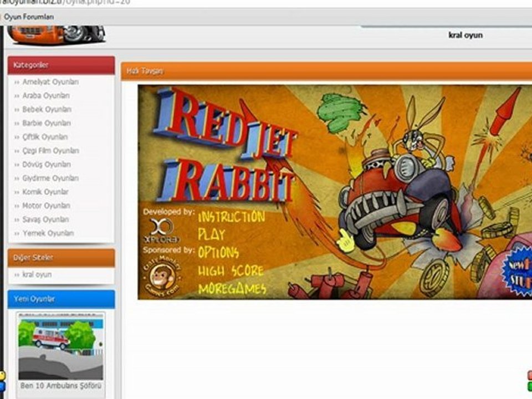Open Dövüş Oyunları category
Screen dimensions: 532x399
[47, 165]
